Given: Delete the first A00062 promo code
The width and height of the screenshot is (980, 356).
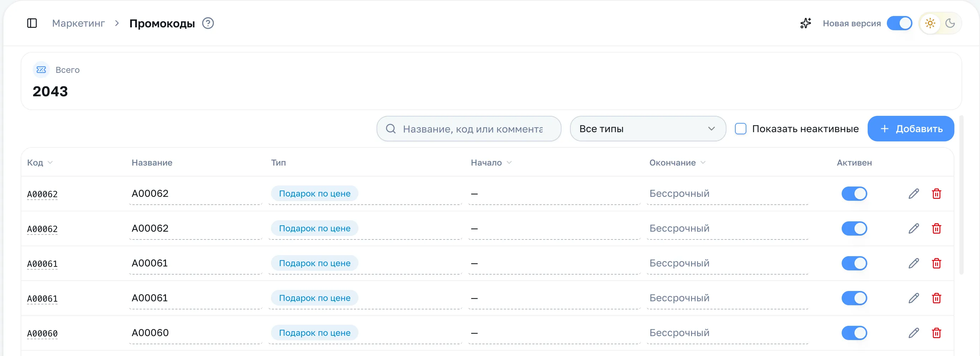Looking at the screenshot, I should tap(937, 194).
